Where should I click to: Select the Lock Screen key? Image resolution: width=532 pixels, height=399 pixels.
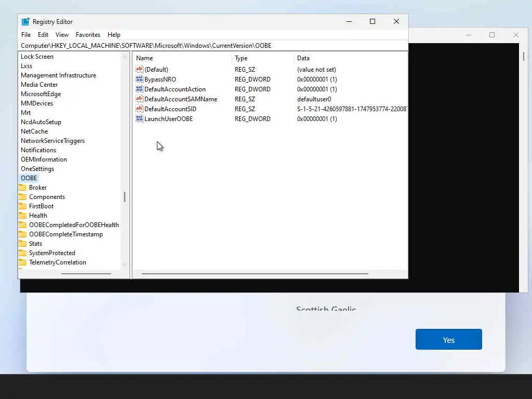click(x=37, y=56)
